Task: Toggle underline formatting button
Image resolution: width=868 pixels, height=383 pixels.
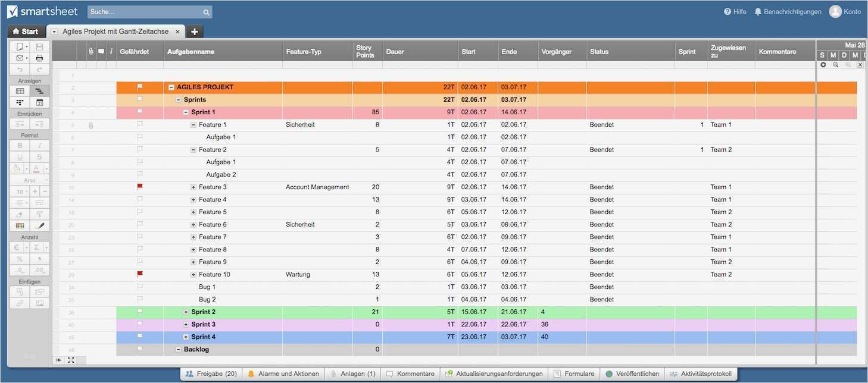Action: [x=20, y=157]
